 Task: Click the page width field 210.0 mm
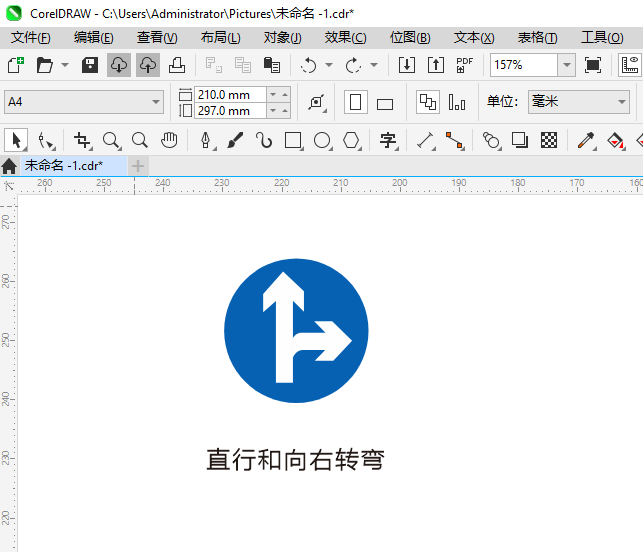[230, 95]
